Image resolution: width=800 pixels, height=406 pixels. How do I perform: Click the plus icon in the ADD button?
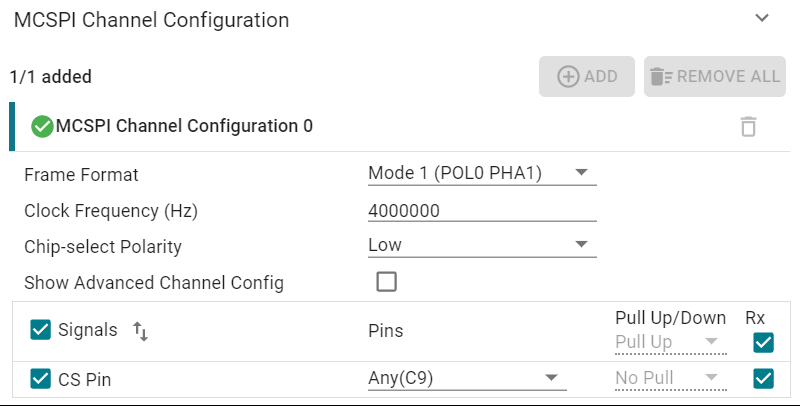coord(568,76)
